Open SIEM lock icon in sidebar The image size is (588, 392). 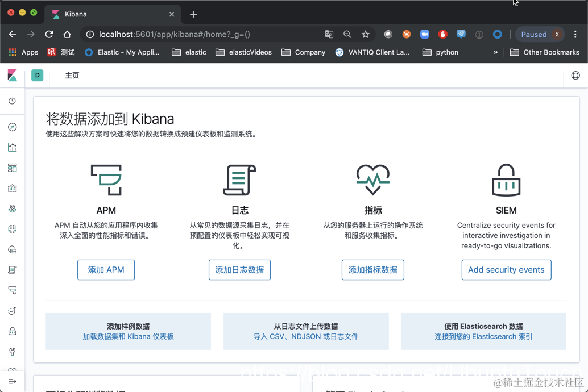coord(13,331)
